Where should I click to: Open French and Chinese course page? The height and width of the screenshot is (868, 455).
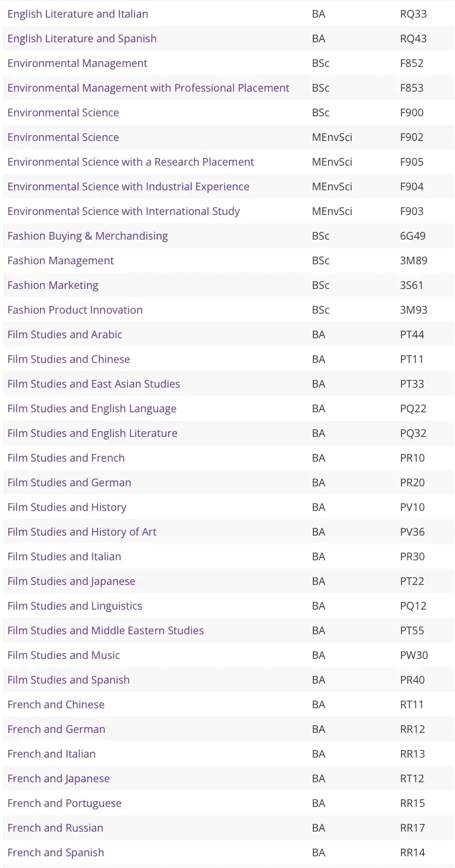click(56, 705)
